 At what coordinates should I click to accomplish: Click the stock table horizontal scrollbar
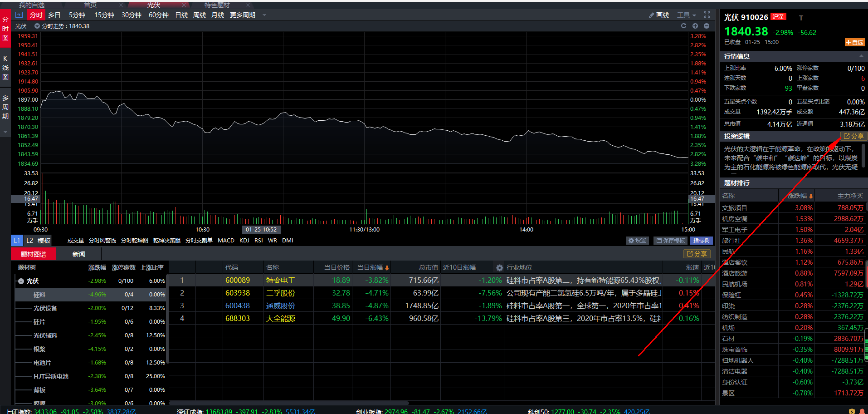pyautogui.click(x=289, y=403)
